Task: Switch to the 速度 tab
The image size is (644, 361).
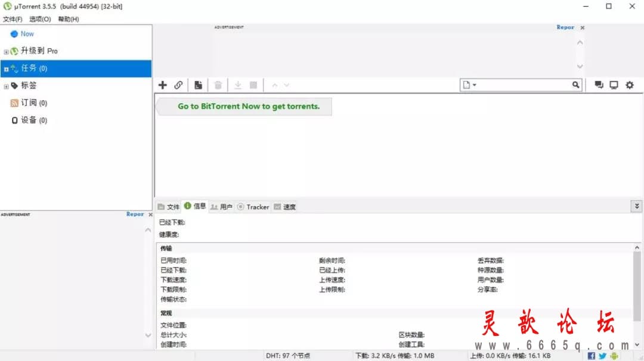Action: (284, 207)
